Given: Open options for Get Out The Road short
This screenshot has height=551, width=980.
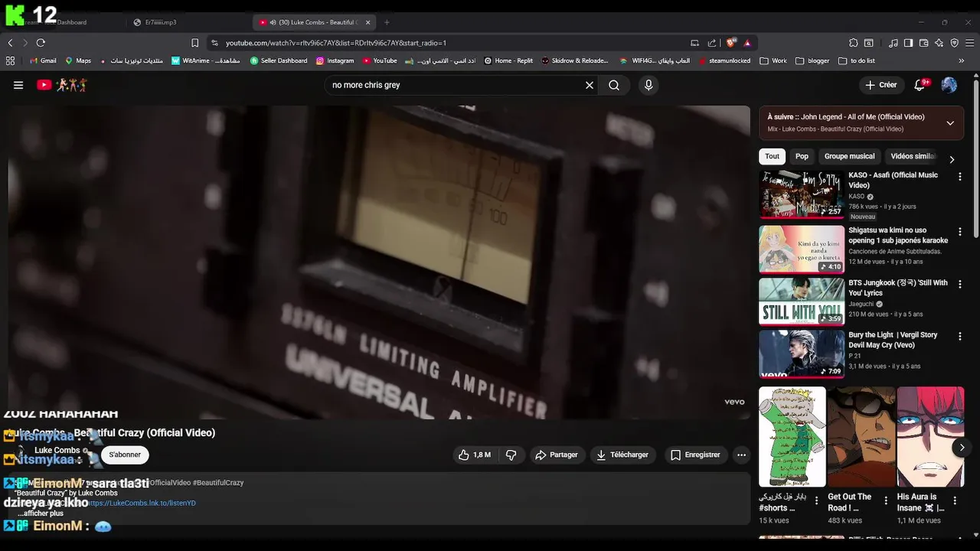Looking at the screenshot, I should tap(887, 501).
